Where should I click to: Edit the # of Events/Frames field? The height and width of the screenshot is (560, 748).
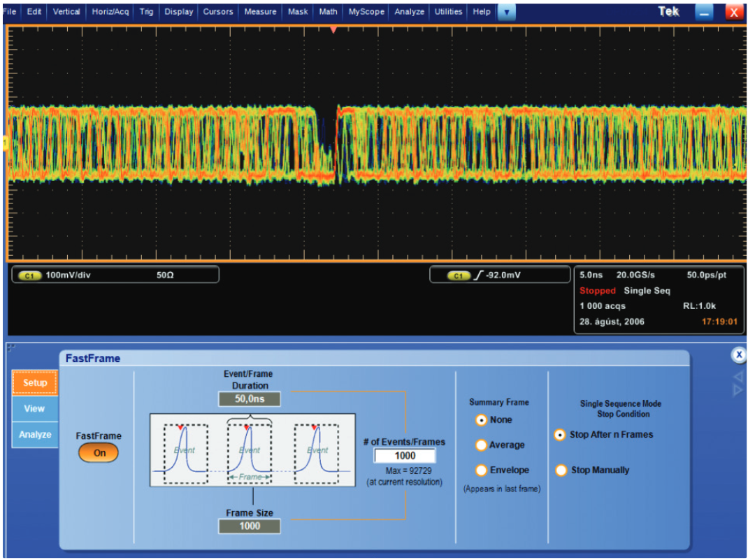405,455
